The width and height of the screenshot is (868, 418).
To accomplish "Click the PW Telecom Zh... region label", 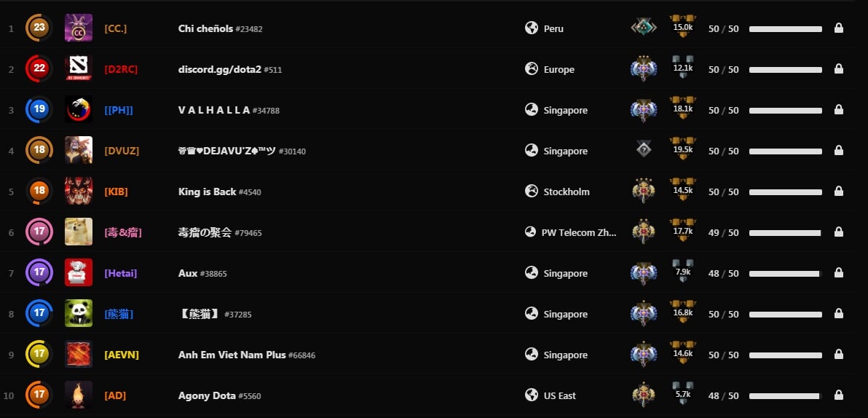I will coord(578,232).
